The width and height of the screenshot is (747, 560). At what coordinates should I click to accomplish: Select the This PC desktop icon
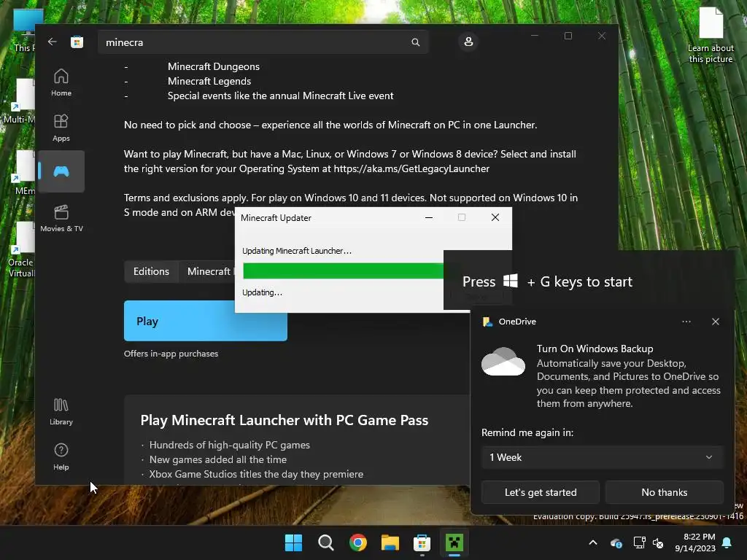click(24, 29)
